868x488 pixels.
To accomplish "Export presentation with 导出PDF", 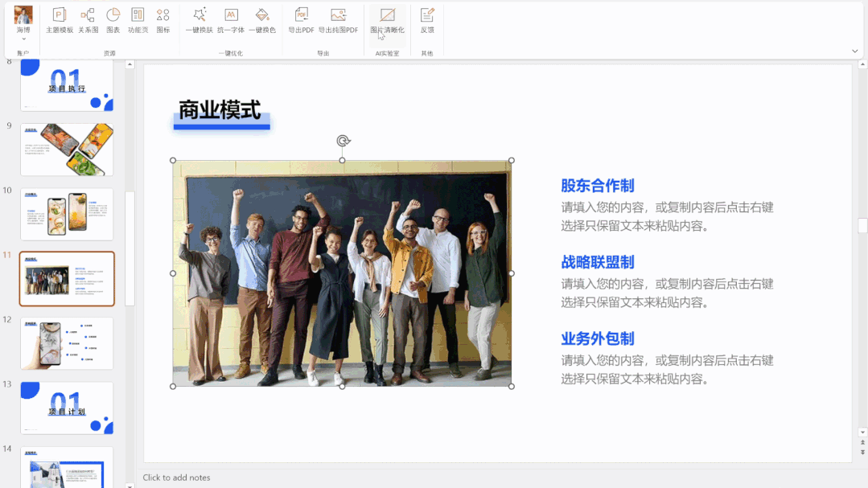I will (x=301, y=20).
